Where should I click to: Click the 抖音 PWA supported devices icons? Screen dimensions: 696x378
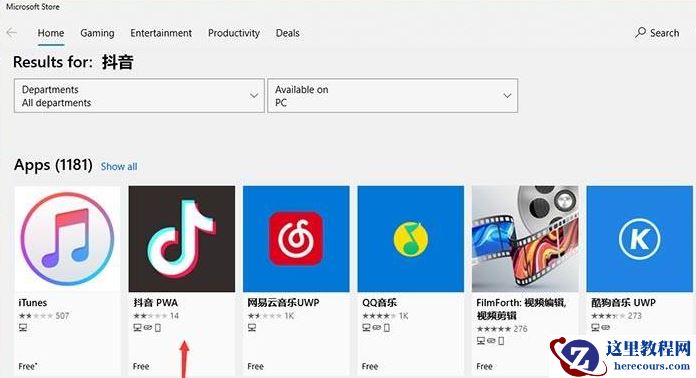tap(147, 327)
